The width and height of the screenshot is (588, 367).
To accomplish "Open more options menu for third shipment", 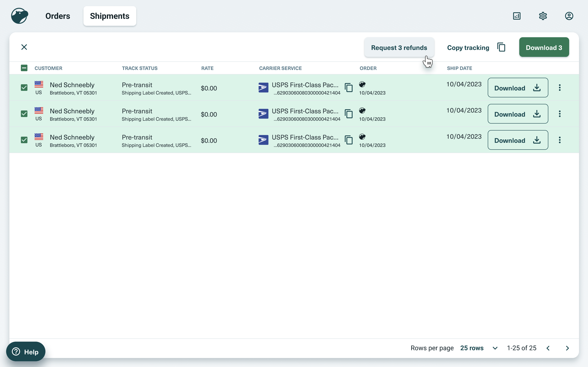I will click(560, 140).
